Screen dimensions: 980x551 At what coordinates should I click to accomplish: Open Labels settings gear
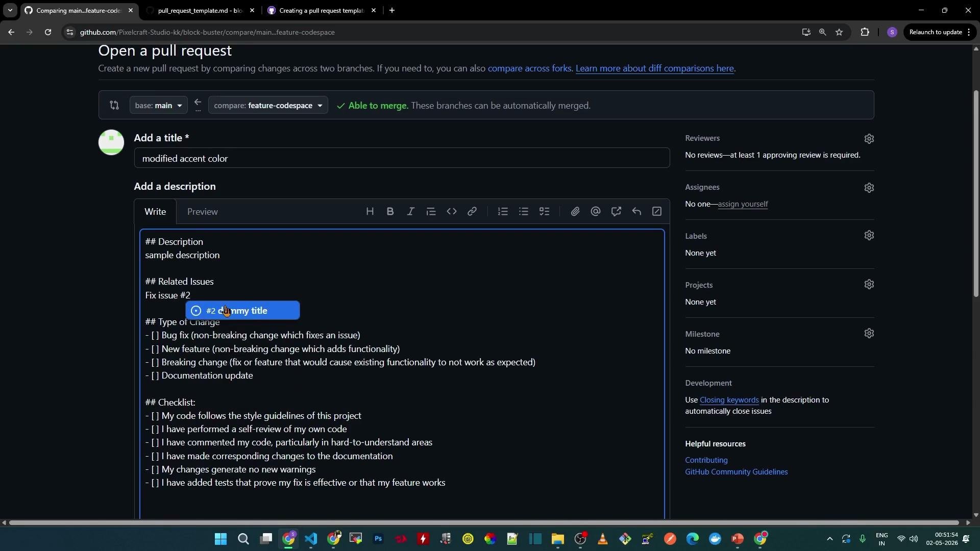pyautogui.click(x=869, y=235)
